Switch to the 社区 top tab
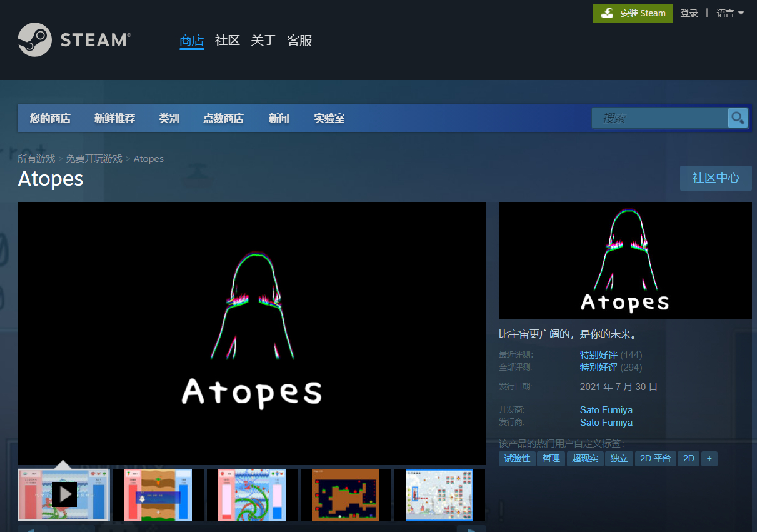The height and width of the screenshot is (532, 757). tap(227, 41)
